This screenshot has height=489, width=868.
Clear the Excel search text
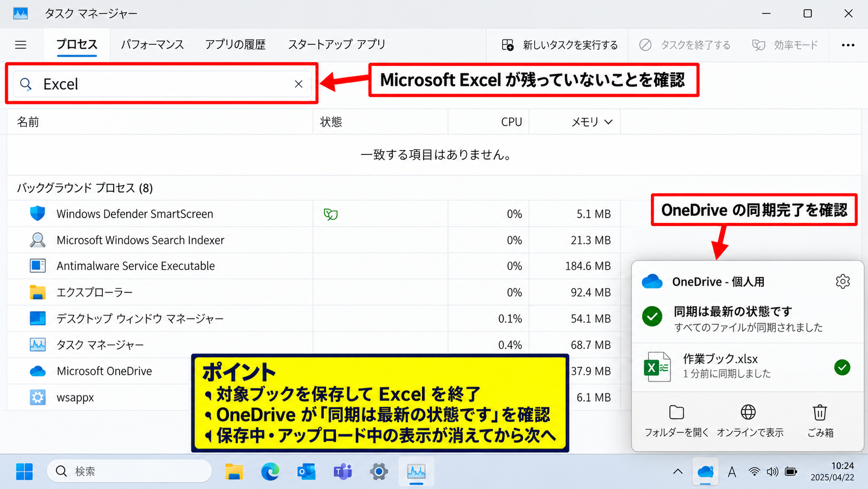tap(299, 84)
